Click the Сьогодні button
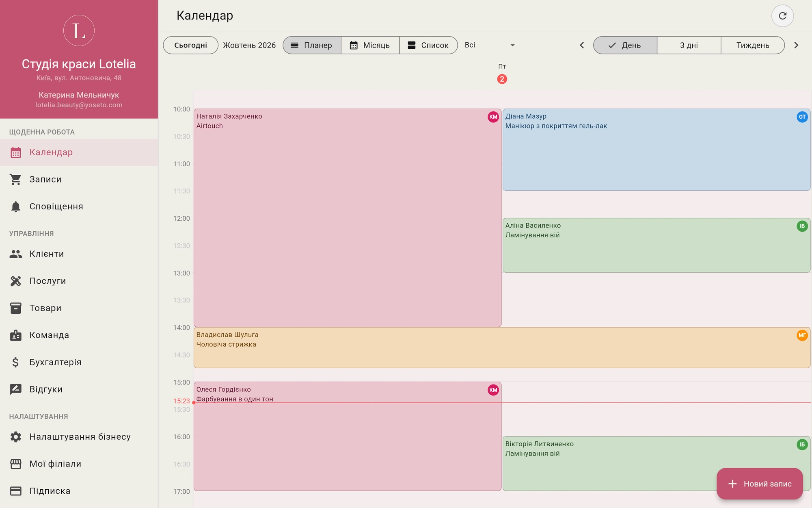Screen dimensions: 812x508 (190, 45)
